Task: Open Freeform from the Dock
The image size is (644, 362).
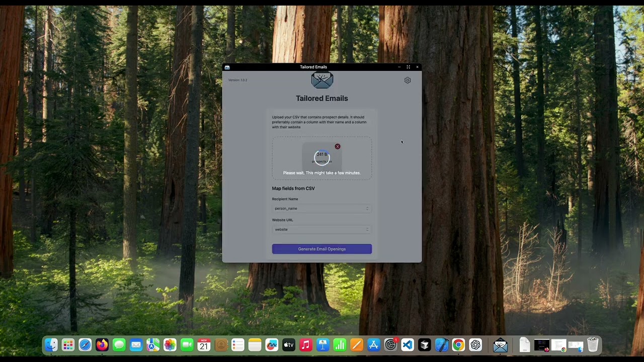Action: [x=272, y=345]
